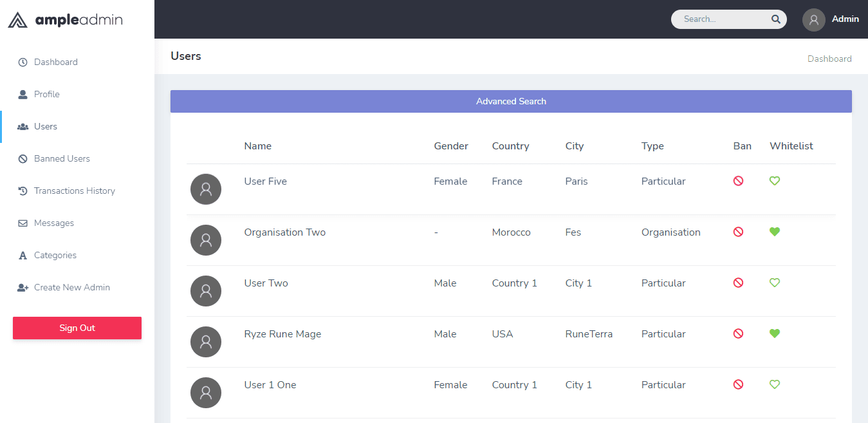Open Transactions History via its history icon
This screenshot has height=423, width=868.
click(x=23, y=191)
